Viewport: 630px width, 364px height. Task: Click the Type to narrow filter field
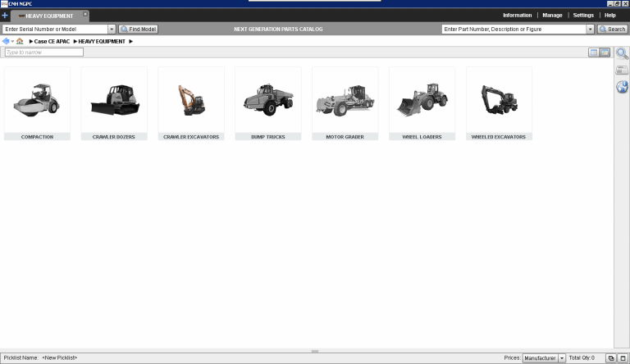[44, 52]
